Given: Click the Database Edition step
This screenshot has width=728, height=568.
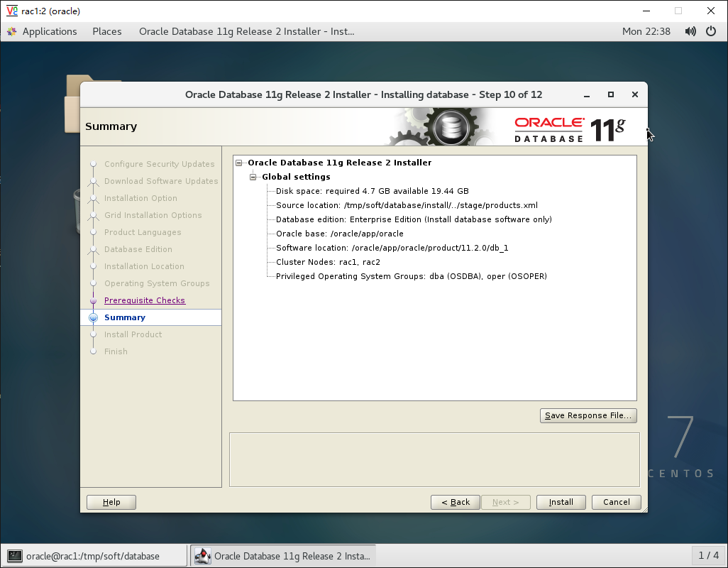Looking at the screenshot, I should (x=138, y=249).
